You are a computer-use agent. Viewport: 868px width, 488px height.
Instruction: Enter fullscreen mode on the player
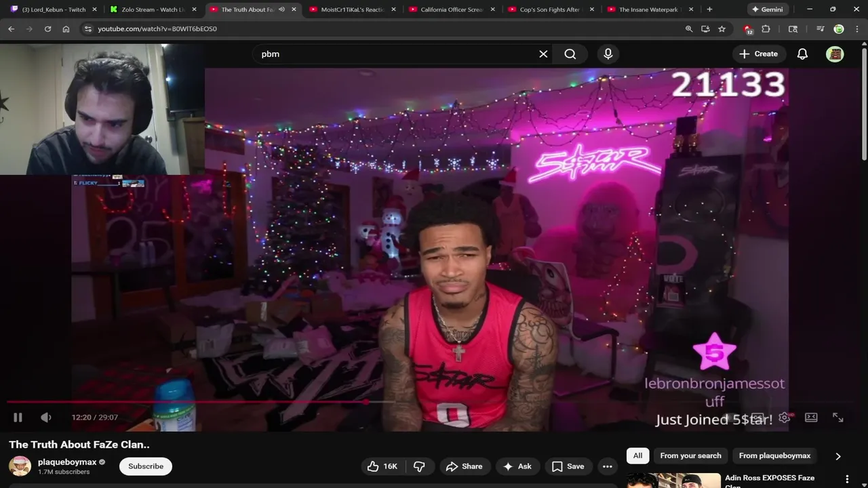[838, 418]
